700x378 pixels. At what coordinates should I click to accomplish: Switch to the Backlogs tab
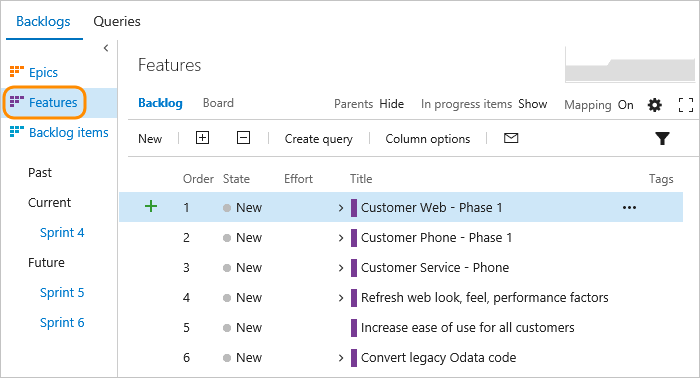coord(43,21)
